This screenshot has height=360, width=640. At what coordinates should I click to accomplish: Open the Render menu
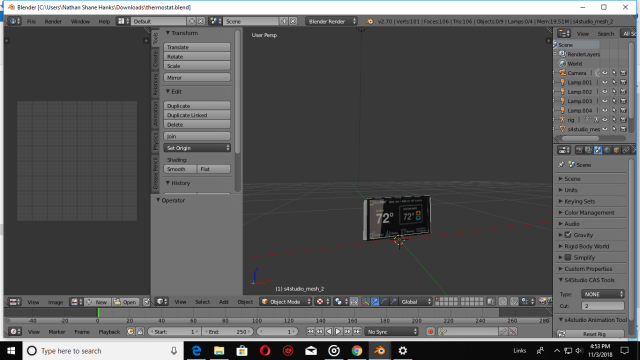pyautogui.click(x=53, y=21)
